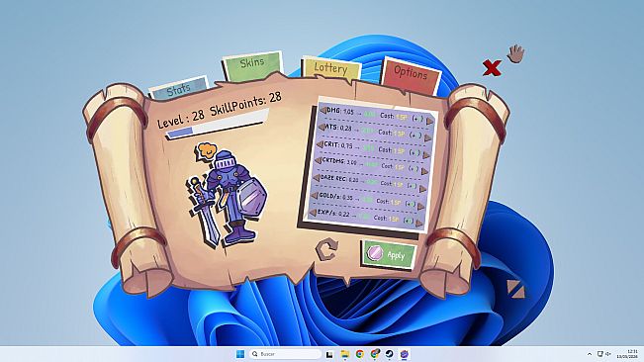This screenshot has width=644, height=362.
Task: Increase CRIT with its right arrow
Action: [x=426, y=155]
